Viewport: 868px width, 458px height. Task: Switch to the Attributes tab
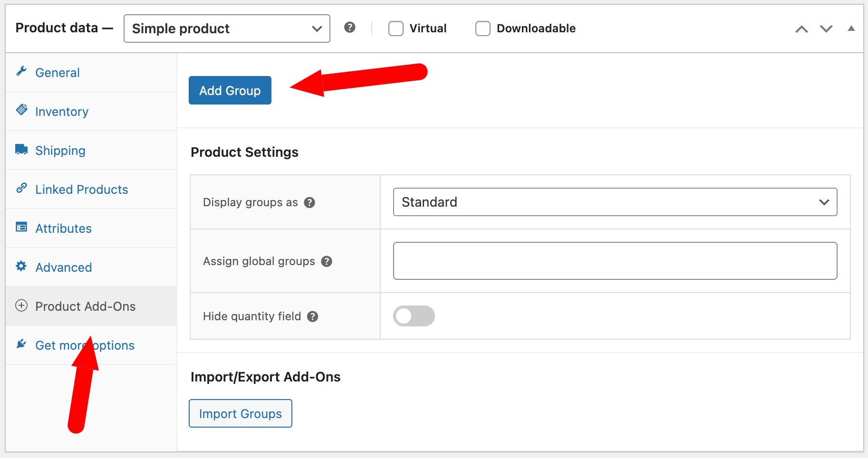pos(63,228)
